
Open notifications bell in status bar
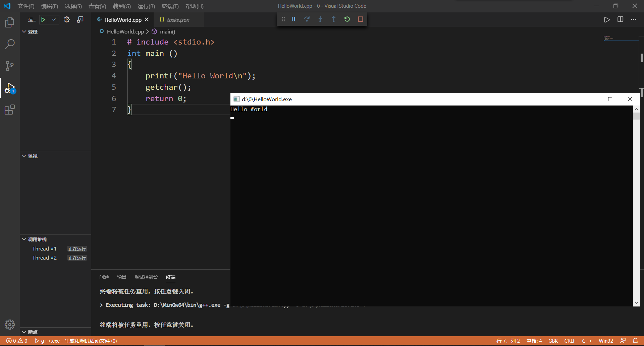[635, 341]
